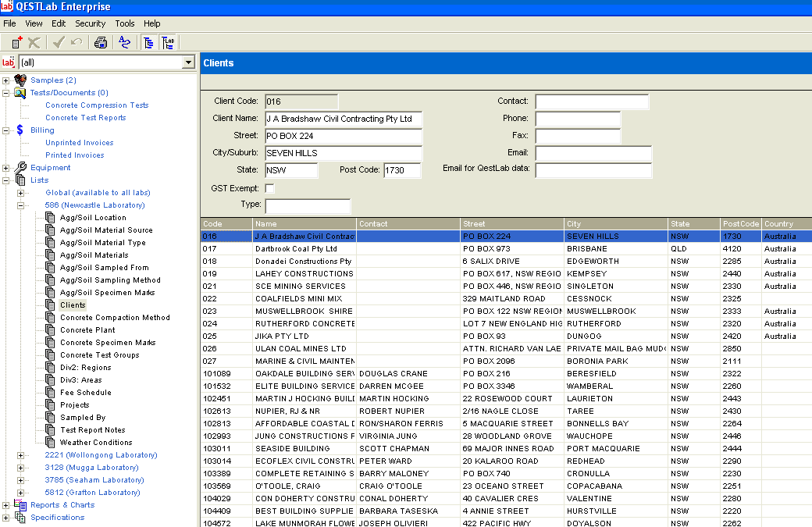This screenshot has height=527, width=812.
Task: Toggle the LAB tree toolbar button
Action: coord(167,43)
